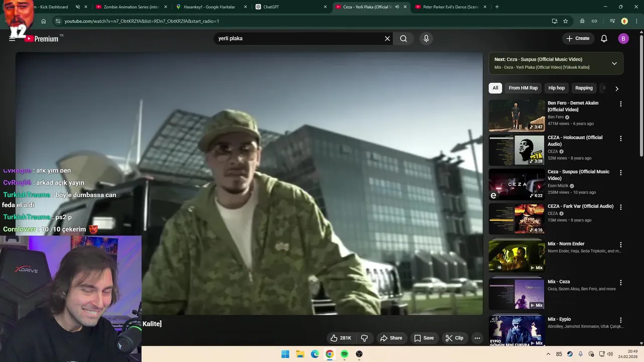The width and height of the screenshot is (644, 362).
Task: Open system volume icon in tray
Action: point(610,354)
